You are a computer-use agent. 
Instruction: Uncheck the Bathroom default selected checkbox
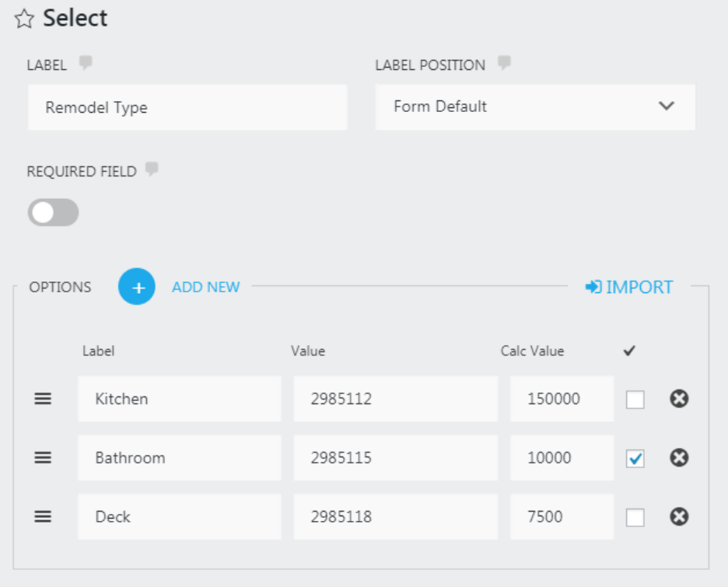[x=635, y=459]
